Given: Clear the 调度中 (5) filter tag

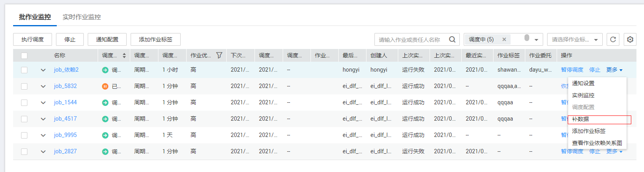Looking at the screenshot, I should coord(504,39).
